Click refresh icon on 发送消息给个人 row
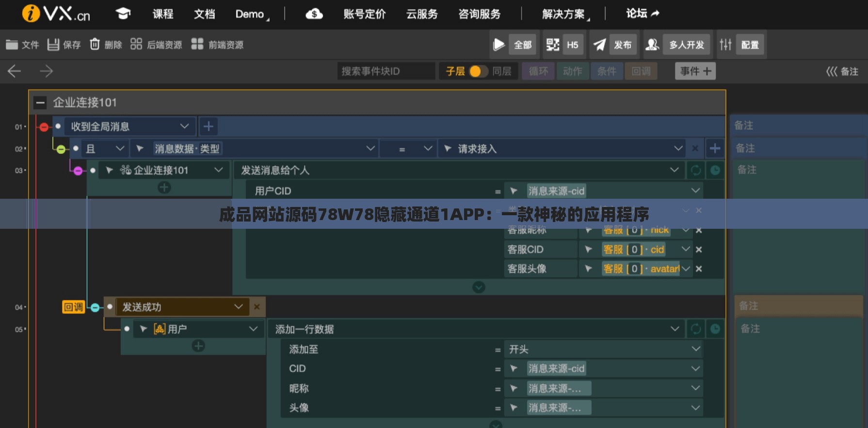 click(x=696, y=170)
